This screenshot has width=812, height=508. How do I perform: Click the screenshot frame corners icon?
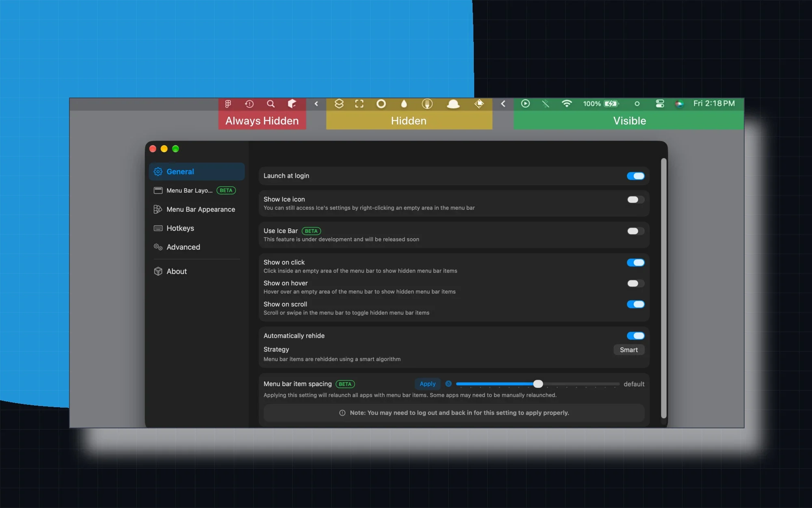tap(359, 104)
